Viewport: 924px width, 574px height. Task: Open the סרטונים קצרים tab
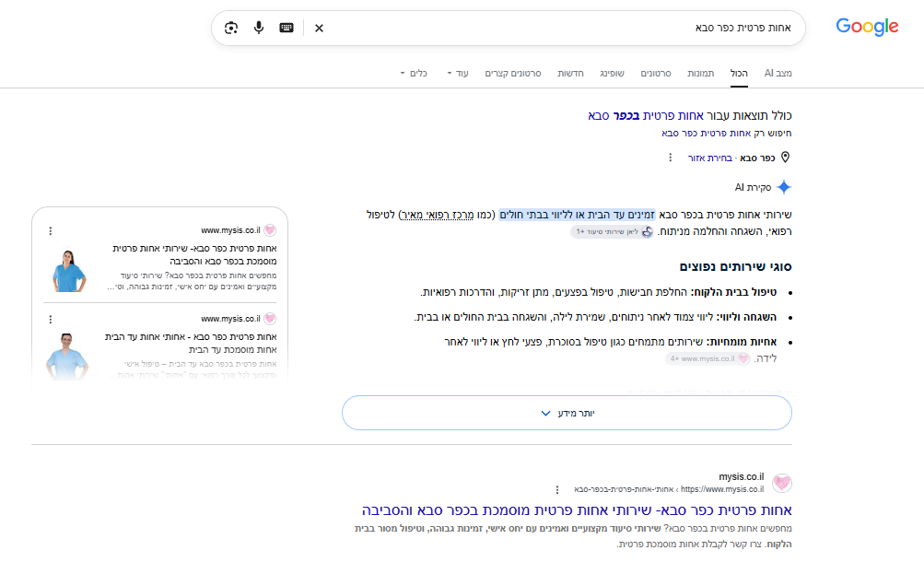(513, 73)
